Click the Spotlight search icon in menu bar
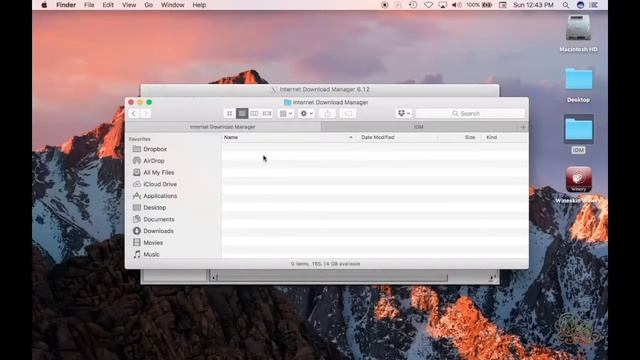640x360 pixels. click(x=566, y=5)
